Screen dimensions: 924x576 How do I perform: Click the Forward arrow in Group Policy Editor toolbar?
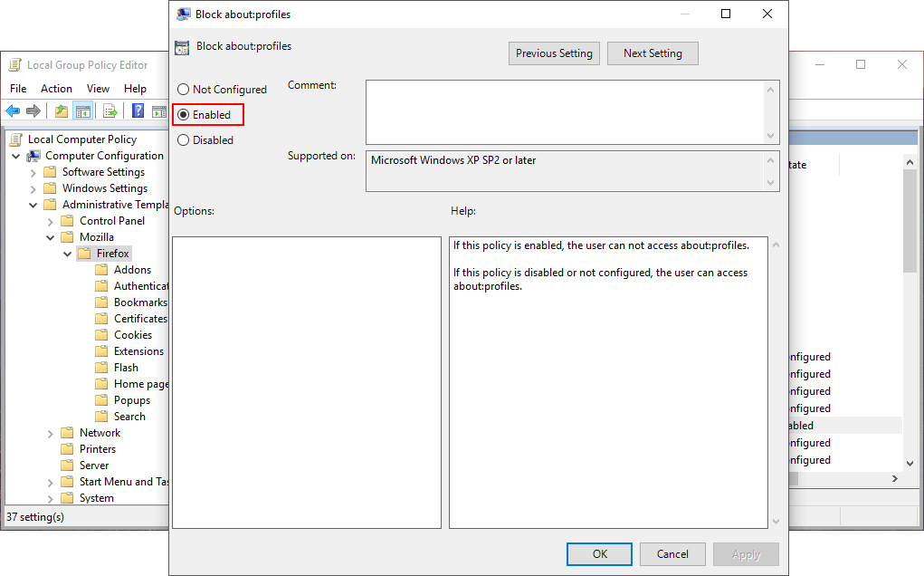pos(33,110)
